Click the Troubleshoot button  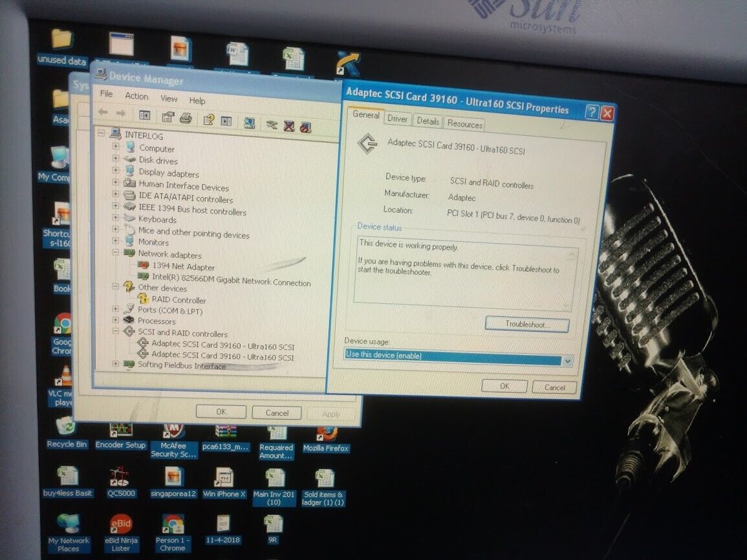click(x=526, y=324)
